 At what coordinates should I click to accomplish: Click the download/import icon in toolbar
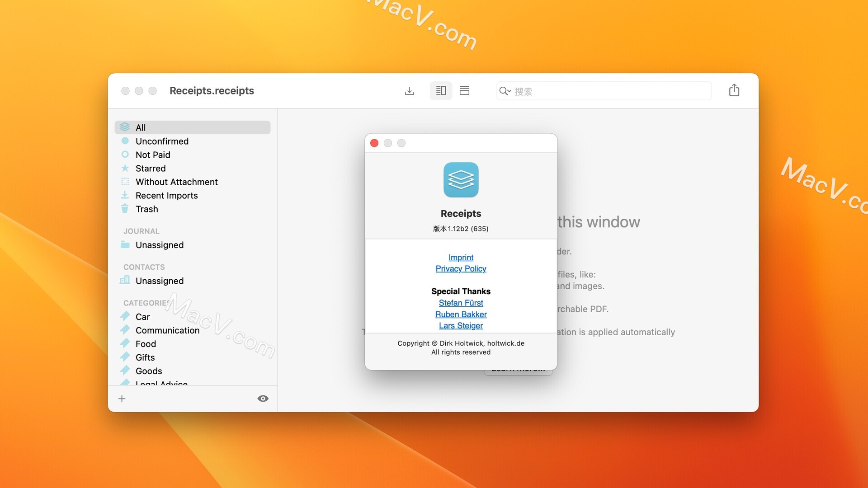pyautogui.click(x=410, y=90)
